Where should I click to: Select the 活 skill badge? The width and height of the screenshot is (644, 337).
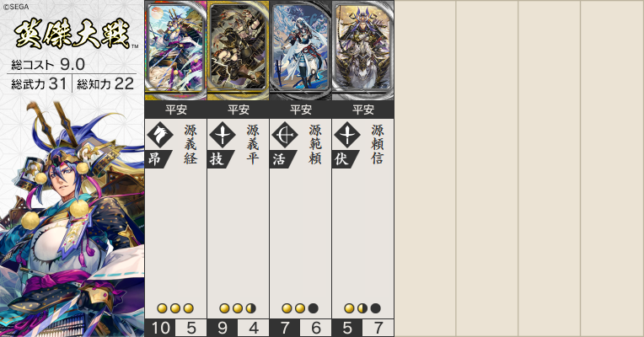(x=283, y=159)
